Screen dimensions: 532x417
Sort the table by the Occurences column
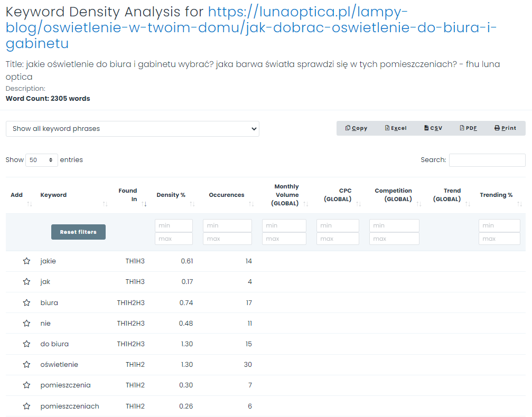(x=231, y=195)
